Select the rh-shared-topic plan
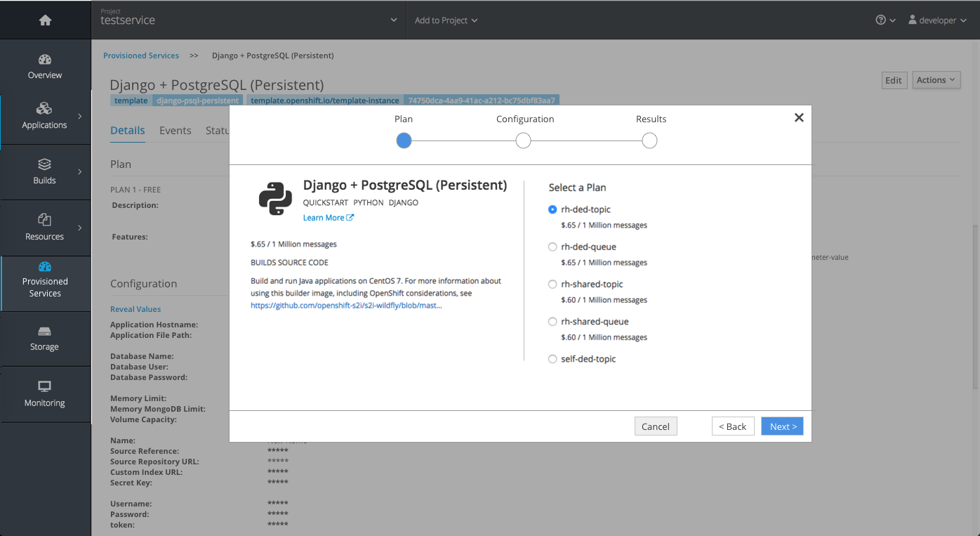The height and width of the screenshot is (536, 980). (x=552, y=284)
